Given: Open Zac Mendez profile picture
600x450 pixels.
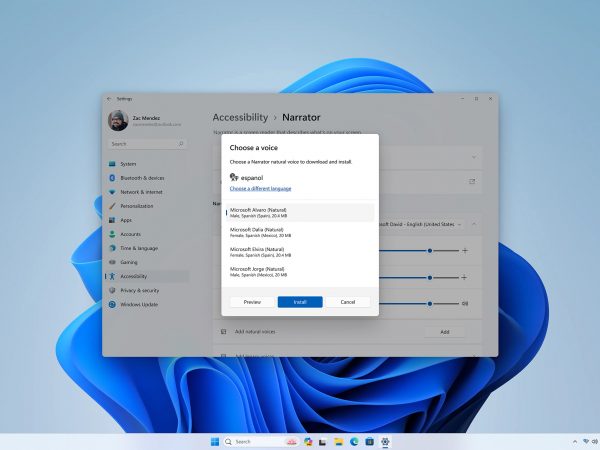Looking at the screenshot, I should click(118, 121).
